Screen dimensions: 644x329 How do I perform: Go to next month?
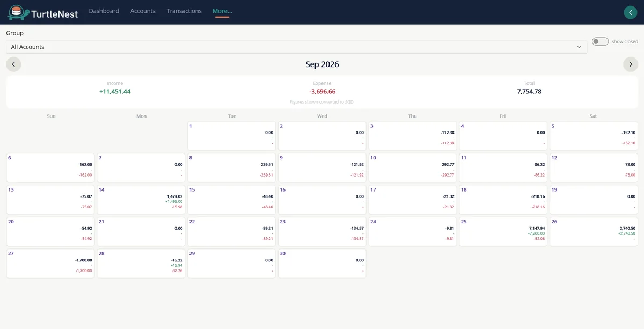[x=631, y=64]
